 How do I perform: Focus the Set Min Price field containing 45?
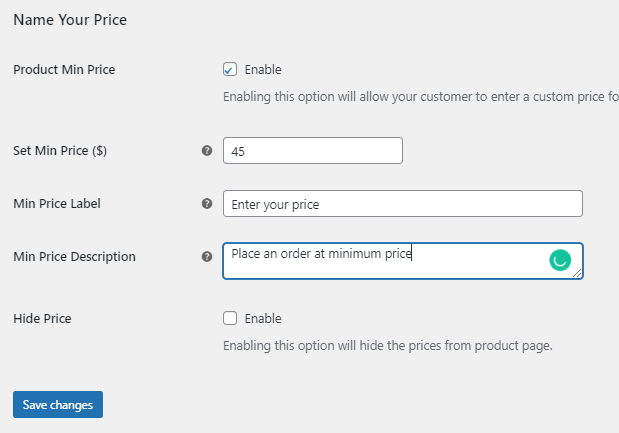pos(313,150)
